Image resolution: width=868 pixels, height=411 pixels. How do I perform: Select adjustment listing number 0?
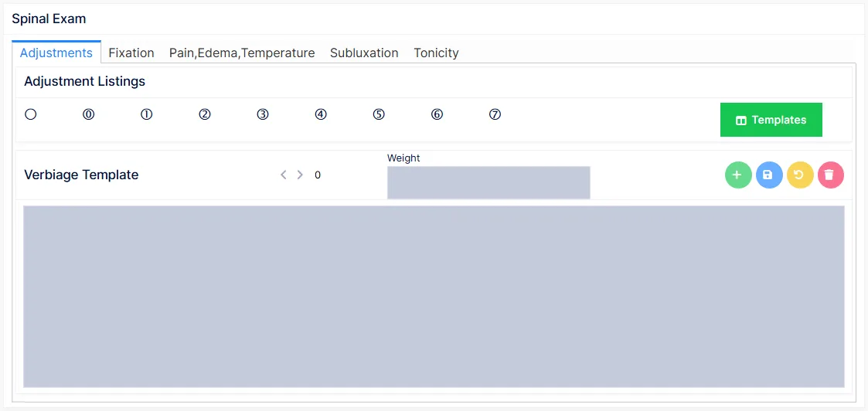point(89,114)
